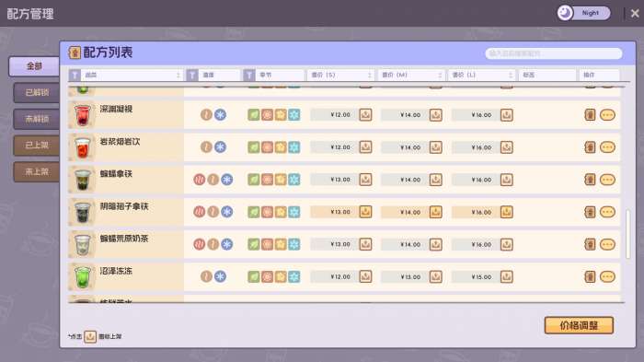Select the ¥15.00 large price of 沼泽冻冻
Screen dimensions: 644x362
[481, 277]
